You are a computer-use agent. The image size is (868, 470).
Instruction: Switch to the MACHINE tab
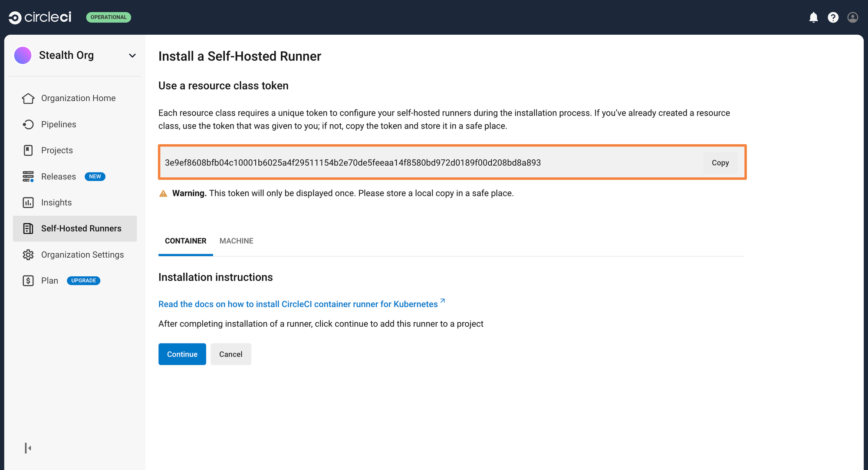(236, 241)
